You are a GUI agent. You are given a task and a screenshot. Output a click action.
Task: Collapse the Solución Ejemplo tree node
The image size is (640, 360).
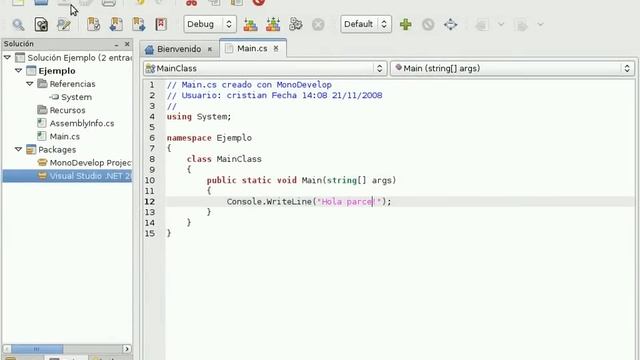7,58
